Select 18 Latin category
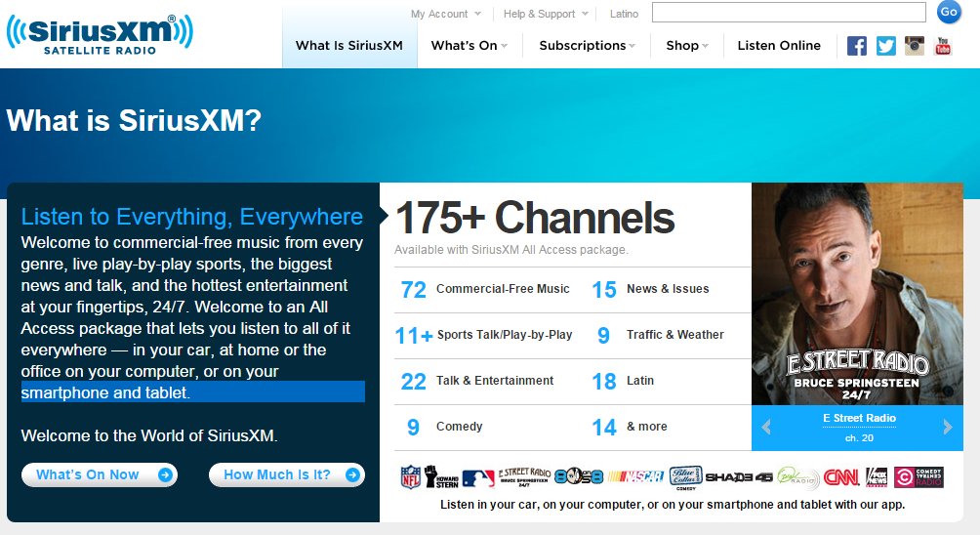 [623, 382]
